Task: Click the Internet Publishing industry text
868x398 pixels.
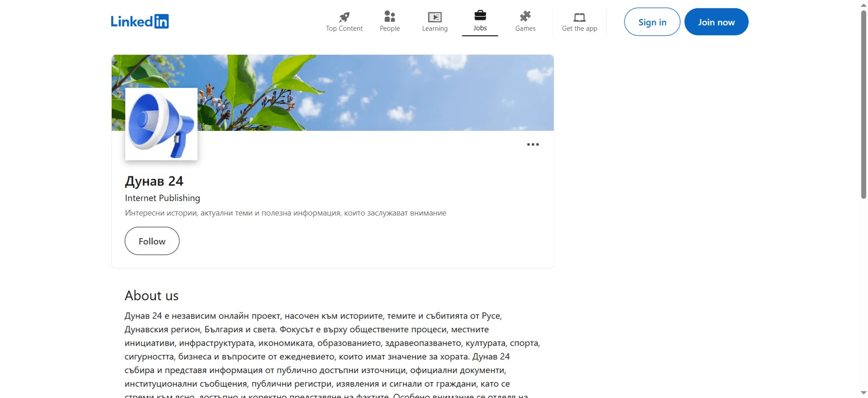Action: [x=162, y=198]
